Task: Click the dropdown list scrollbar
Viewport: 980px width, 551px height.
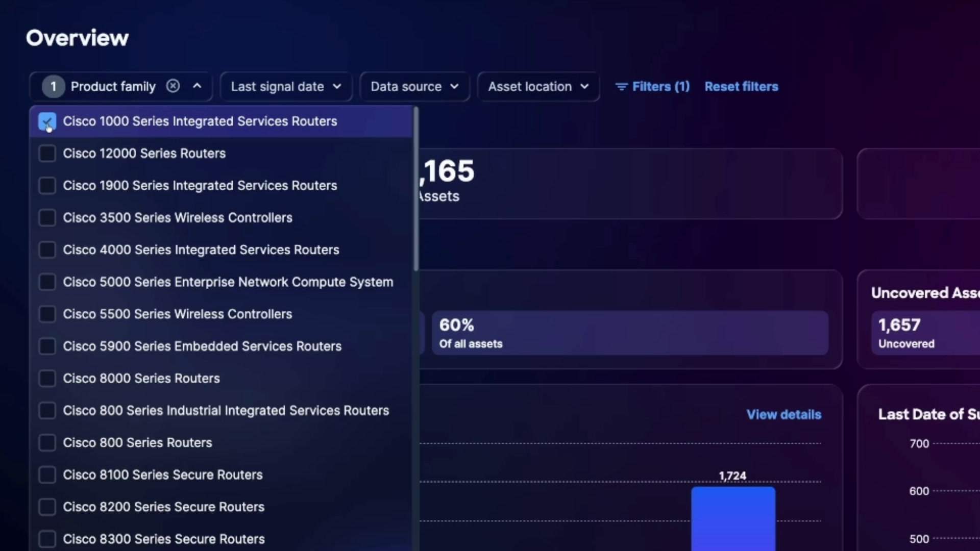Action: [x=416, y=189]
